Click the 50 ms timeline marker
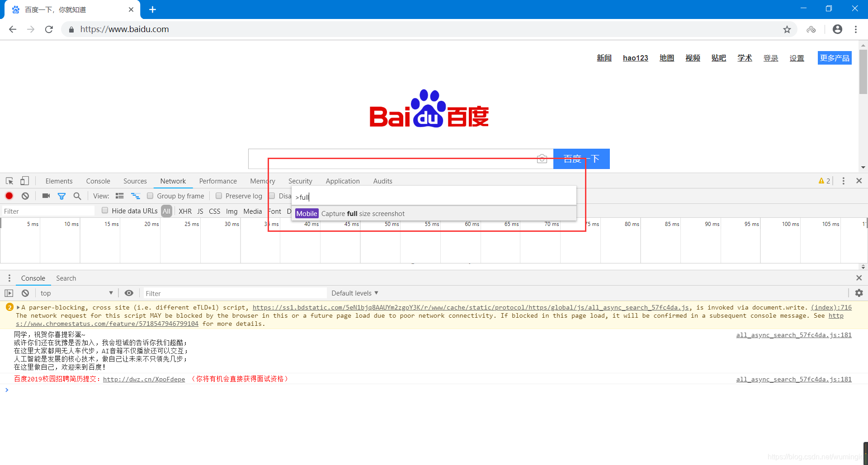 tap(392, 224)
